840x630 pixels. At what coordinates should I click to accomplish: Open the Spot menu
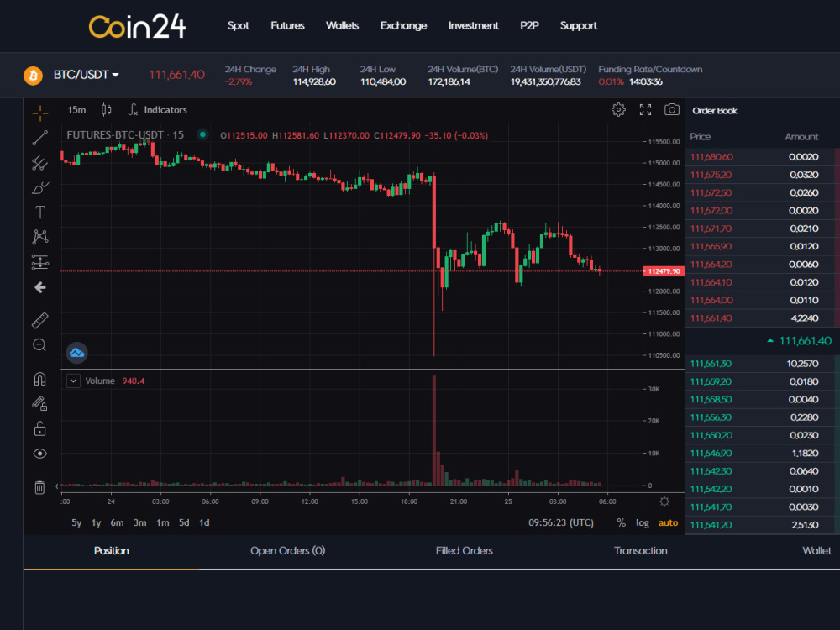pyautogui.click(x=239, y=26)
